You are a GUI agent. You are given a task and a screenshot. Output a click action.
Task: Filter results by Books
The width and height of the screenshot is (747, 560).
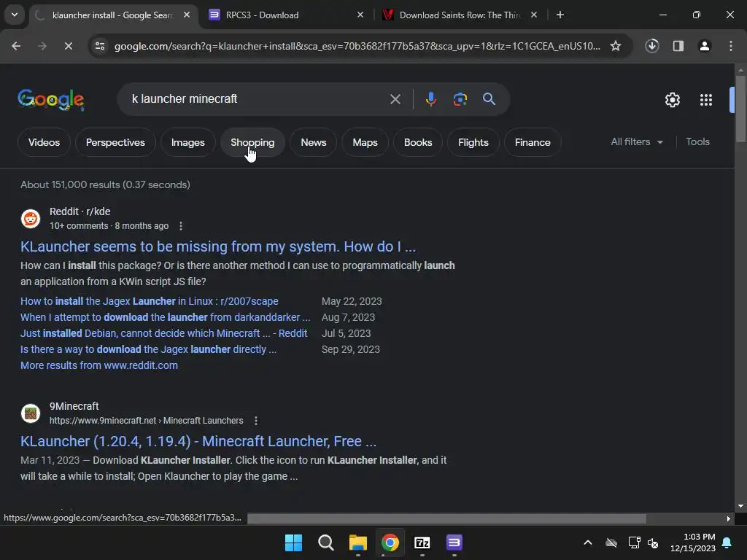(418, 142)
